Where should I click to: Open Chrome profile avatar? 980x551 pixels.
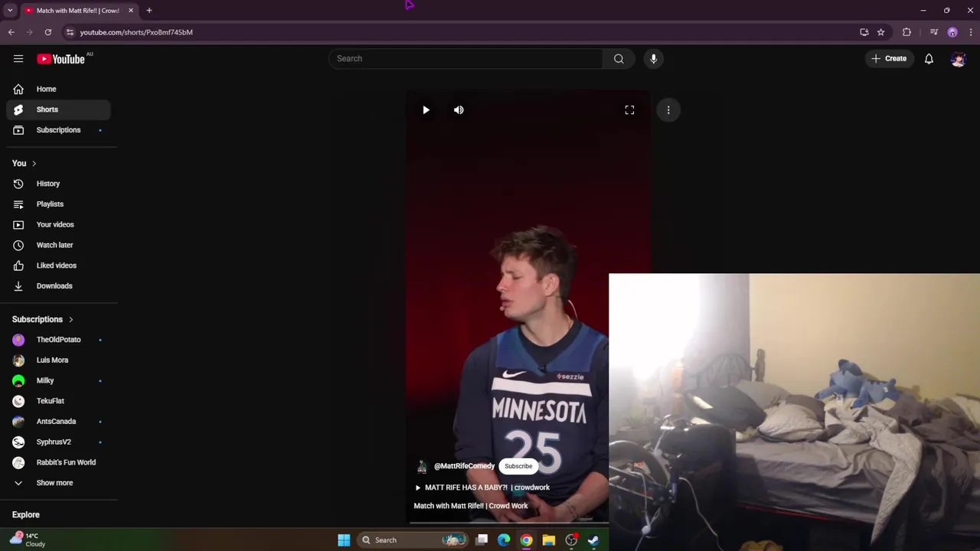952,32
